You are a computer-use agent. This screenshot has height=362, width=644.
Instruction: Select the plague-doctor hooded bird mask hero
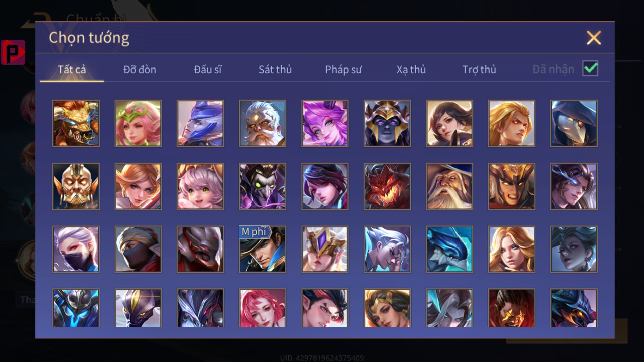click(574, 124)
